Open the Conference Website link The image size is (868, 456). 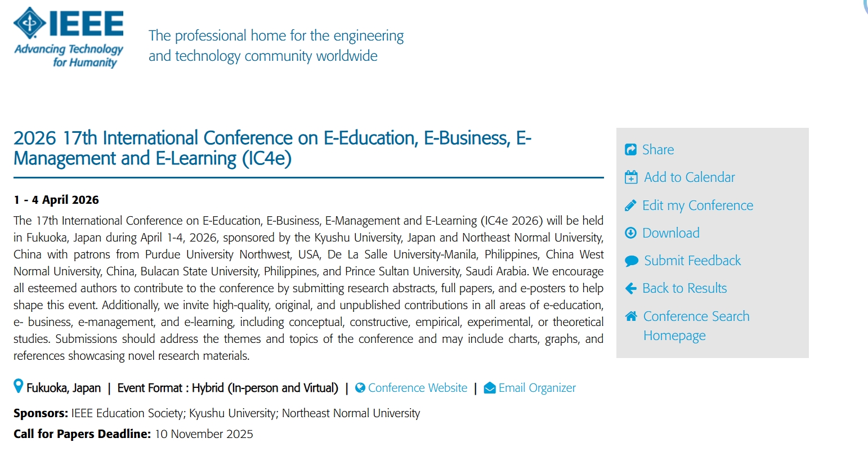tap(418, 388)
